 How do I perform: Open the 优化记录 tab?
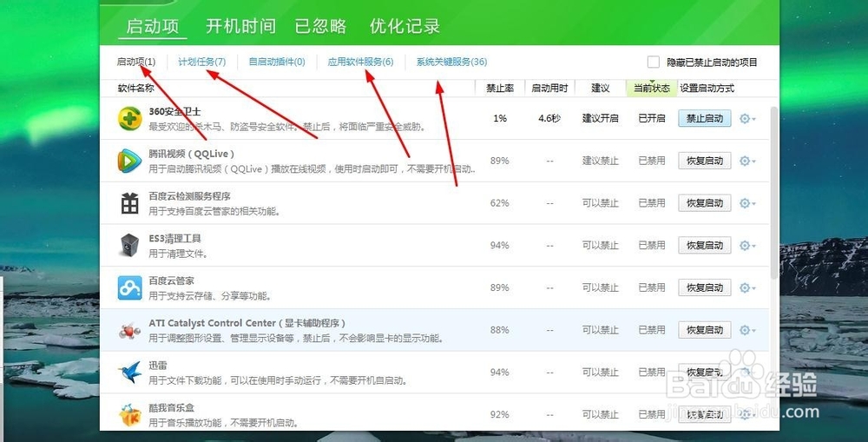pos(404,26)
